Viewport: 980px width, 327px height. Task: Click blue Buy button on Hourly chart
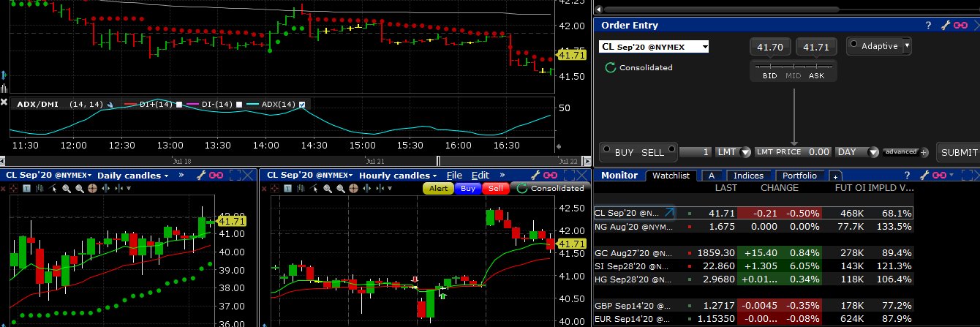468,188
